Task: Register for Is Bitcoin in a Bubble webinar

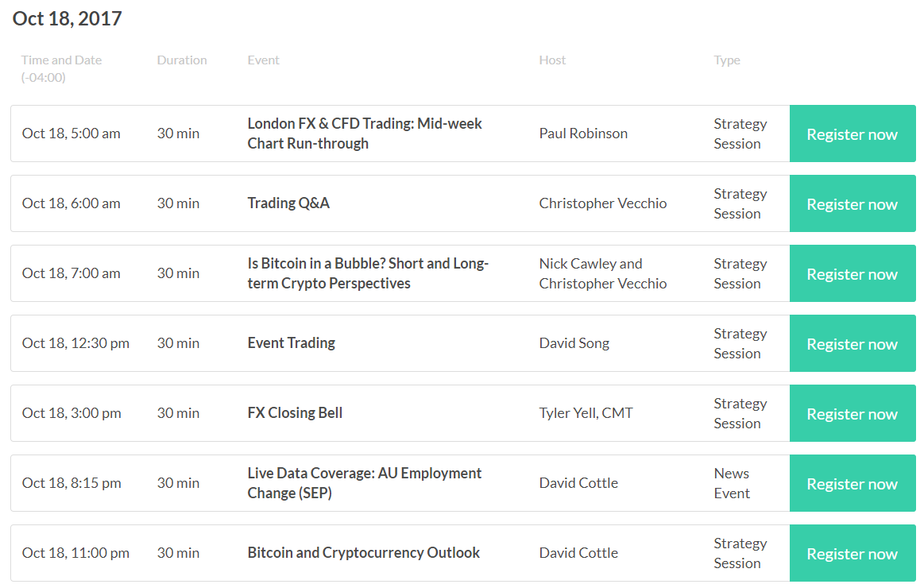Action: [852, 274]
